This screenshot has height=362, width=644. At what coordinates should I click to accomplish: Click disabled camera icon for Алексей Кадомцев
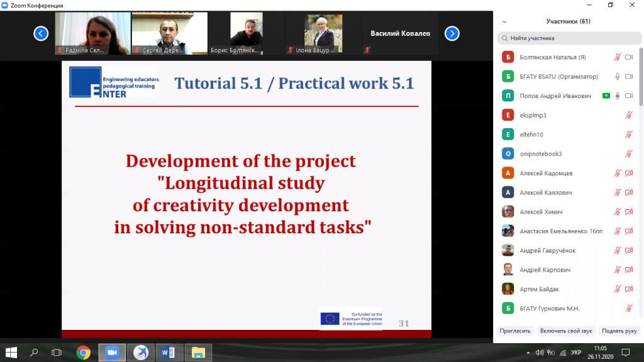(x=629, y=173)
